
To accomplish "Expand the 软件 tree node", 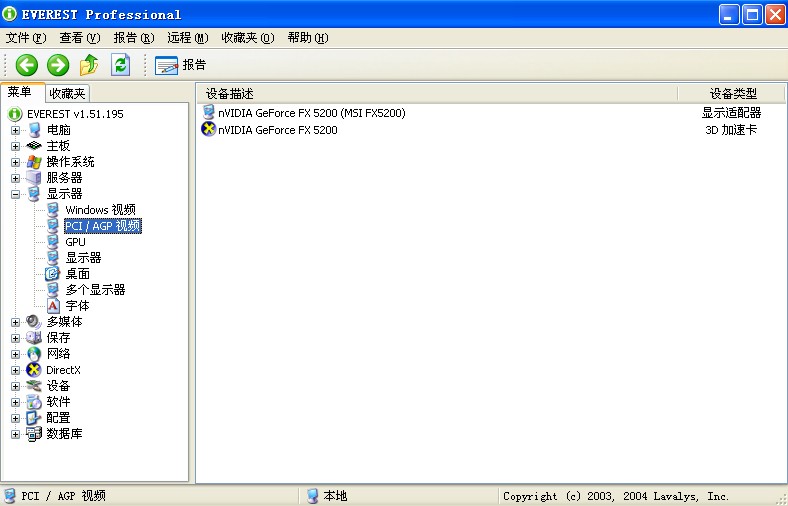I will pos(16,402).
